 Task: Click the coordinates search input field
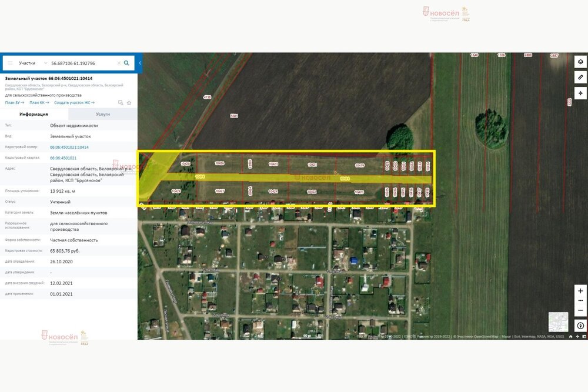click(82, 63)
